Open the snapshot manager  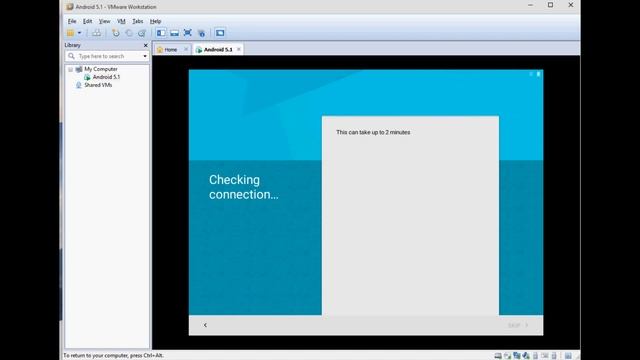[142, 33]
